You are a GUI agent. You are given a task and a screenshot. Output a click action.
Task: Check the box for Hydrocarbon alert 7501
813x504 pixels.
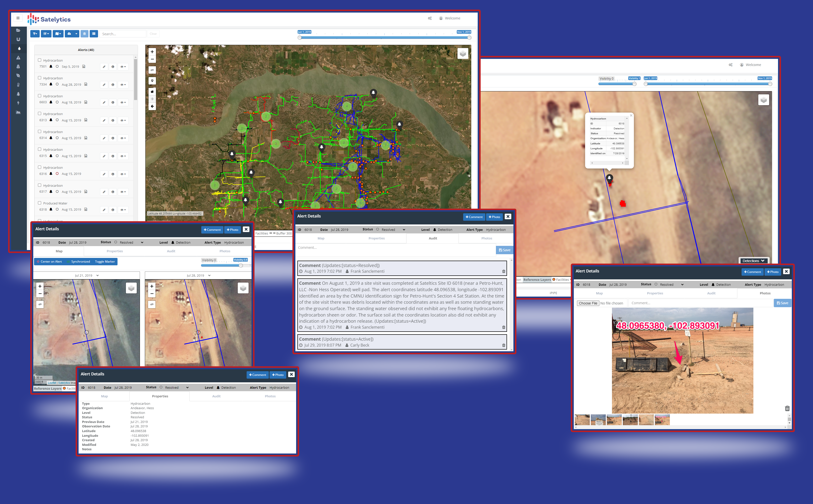point(39,60)
